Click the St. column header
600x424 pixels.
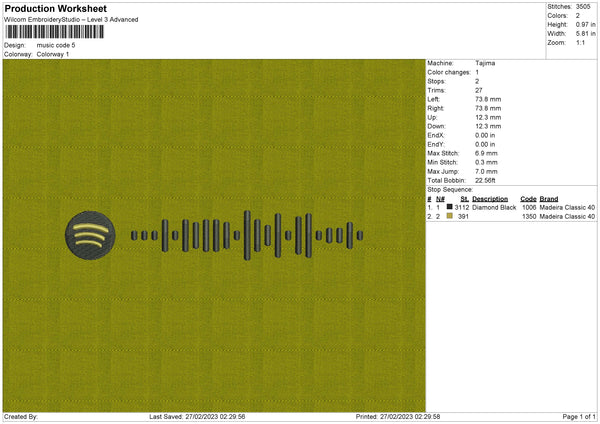point(465,199)
